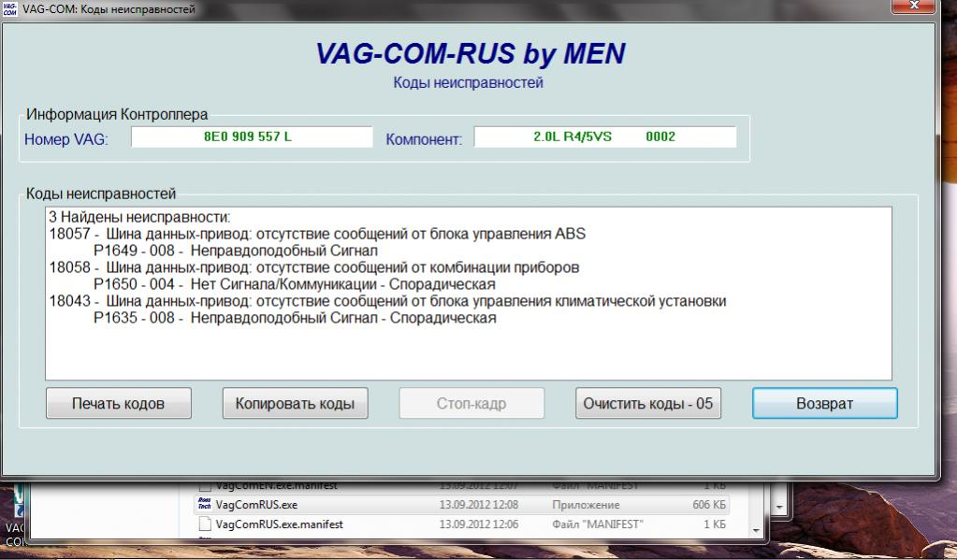The image size is (957, 560).
Task: Click the Стоп-кадр button
Action: [x=471, y=404]
